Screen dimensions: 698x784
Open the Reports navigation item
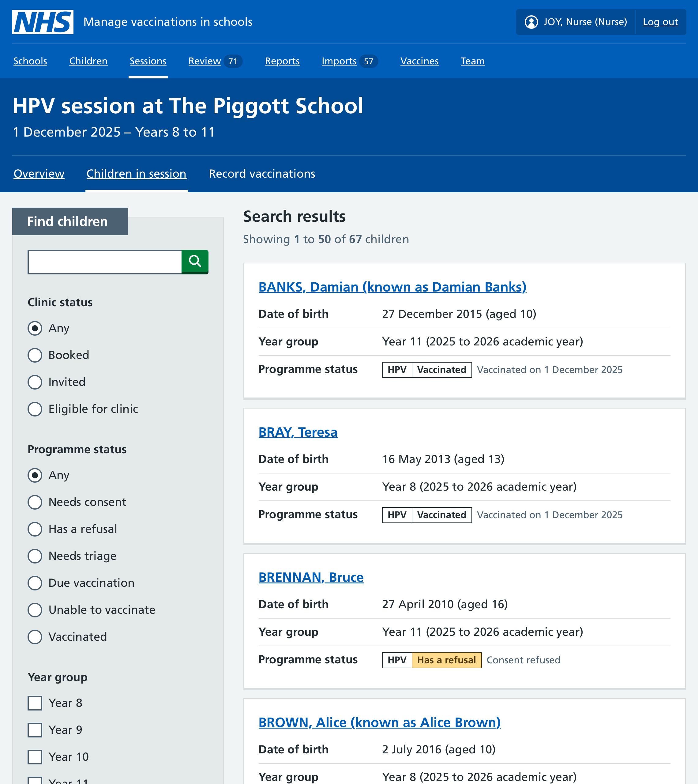click(282, 61)
